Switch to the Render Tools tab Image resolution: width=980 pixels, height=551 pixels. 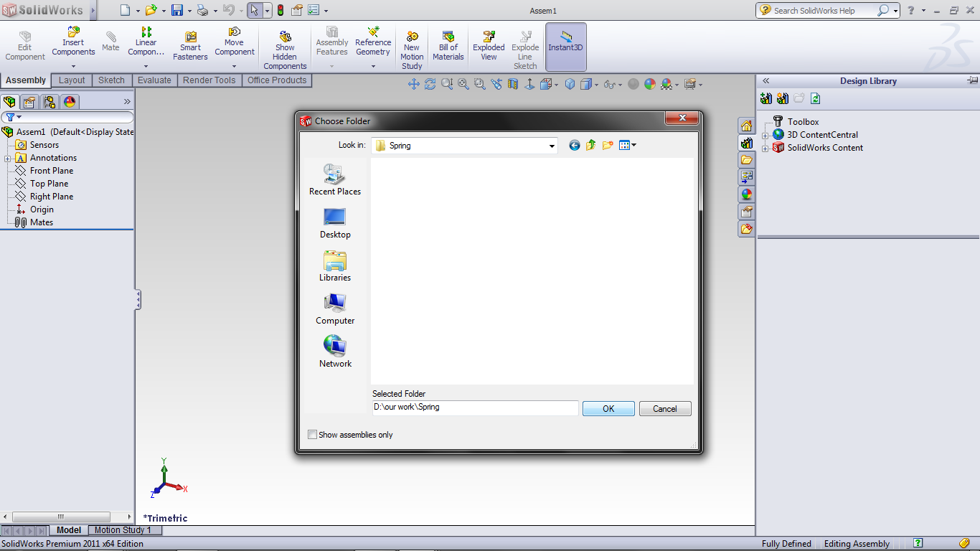point(209,80)
